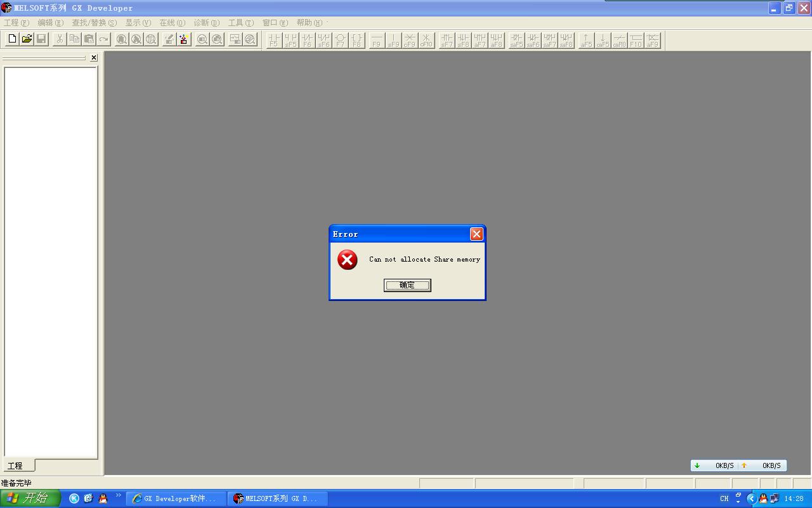This screenshot has height=508, width=812.
Task: Select the F5 normally open contact tool
Action: click(274, 41)
